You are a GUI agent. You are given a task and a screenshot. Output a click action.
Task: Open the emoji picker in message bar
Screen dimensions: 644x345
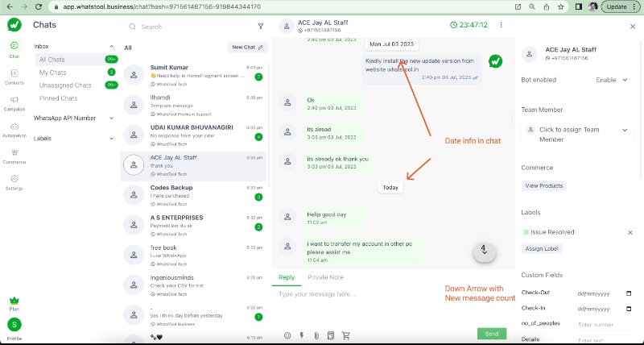287,335
